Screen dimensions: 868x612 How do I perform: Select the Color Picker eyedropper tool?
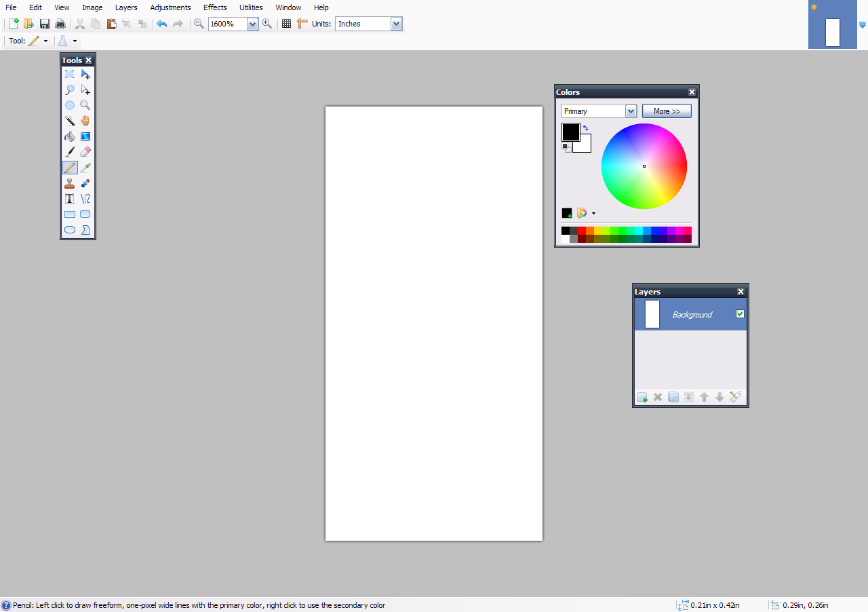click(x=85, y=168)
